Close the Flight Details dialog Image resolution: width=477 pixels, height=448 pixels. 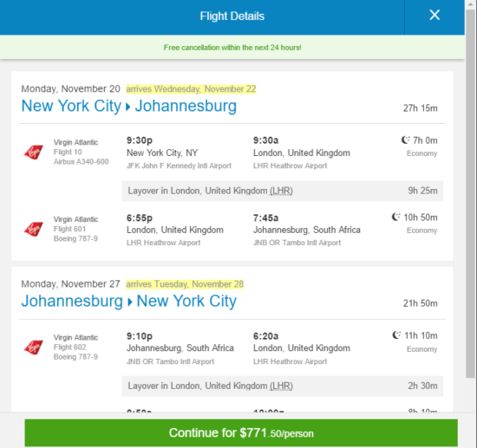(x=435, y=15)
